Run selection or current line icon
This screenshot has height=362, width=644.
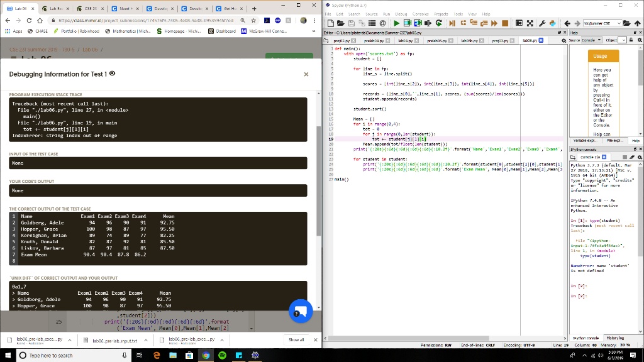pyautogui.click(x=428, y=23)
